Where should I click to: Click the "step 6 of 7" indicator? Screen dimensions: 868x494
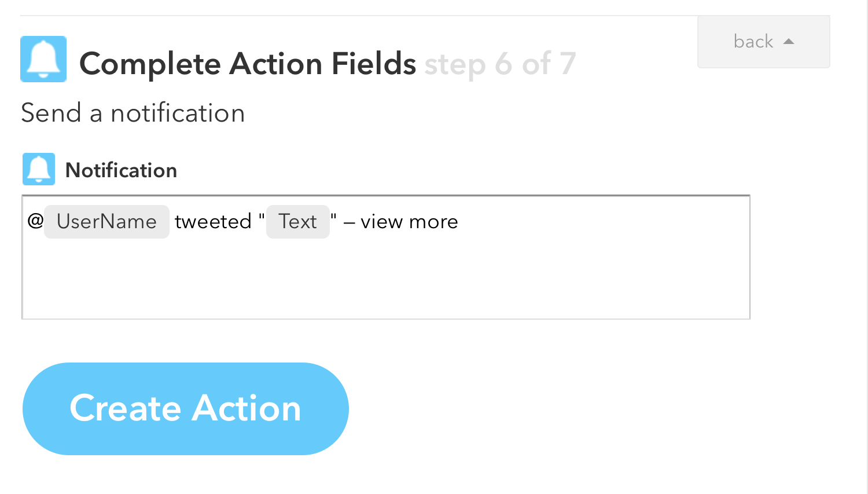point(500,64)
